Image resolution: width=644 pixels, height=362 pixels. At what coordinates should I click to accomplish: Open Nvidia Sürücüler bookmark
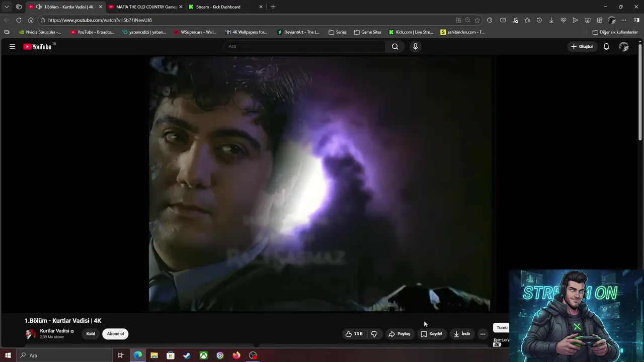pos(40,32)
